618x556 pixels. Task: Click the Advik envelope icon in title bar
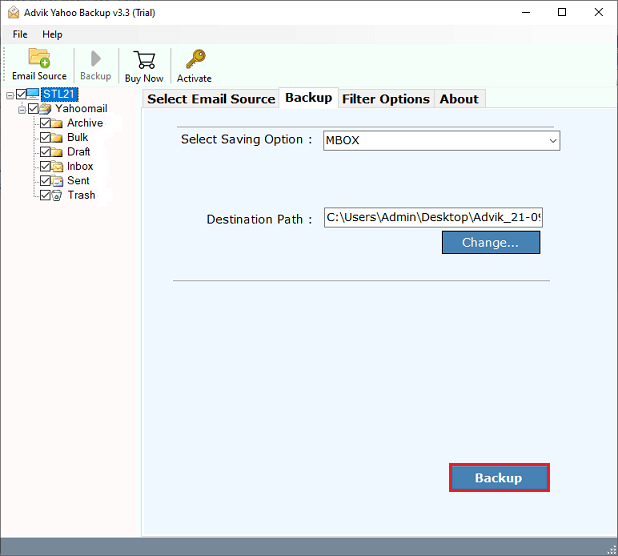[x=13, y=13]
